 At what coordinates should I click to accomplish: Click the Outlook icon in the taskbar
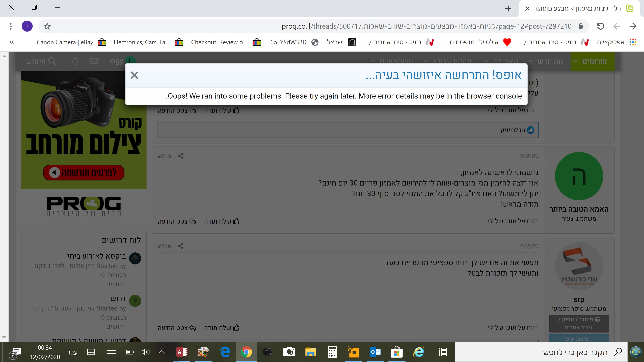pos(375,352)
